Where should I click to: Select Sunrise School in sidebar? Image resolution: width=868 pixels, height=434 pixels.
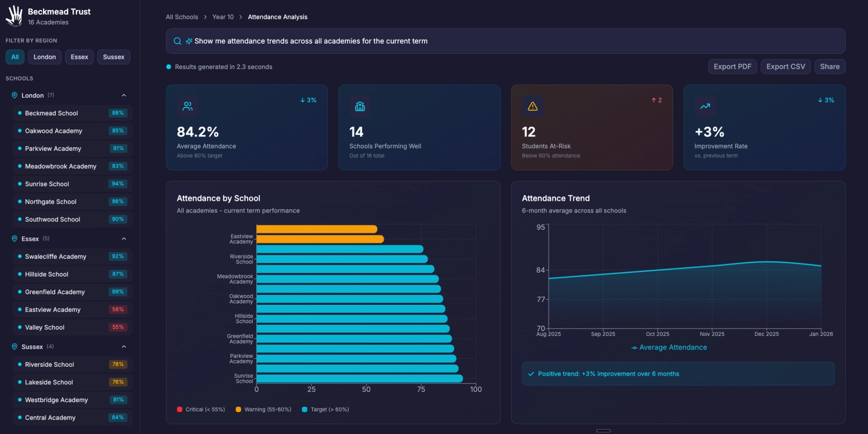(x=72, y=184)
